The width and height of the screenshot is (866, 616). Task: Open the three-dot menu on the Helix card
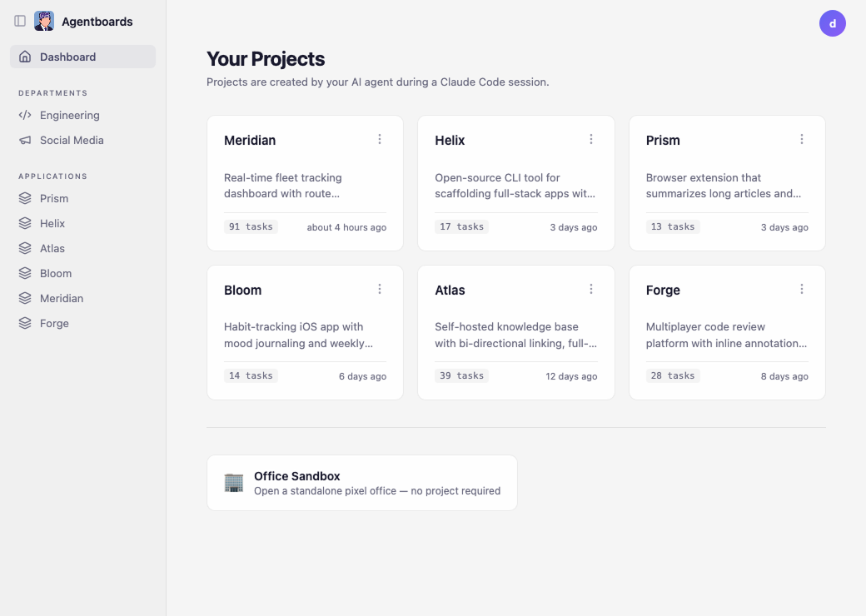pyautogui.click(x=591, y=139)
